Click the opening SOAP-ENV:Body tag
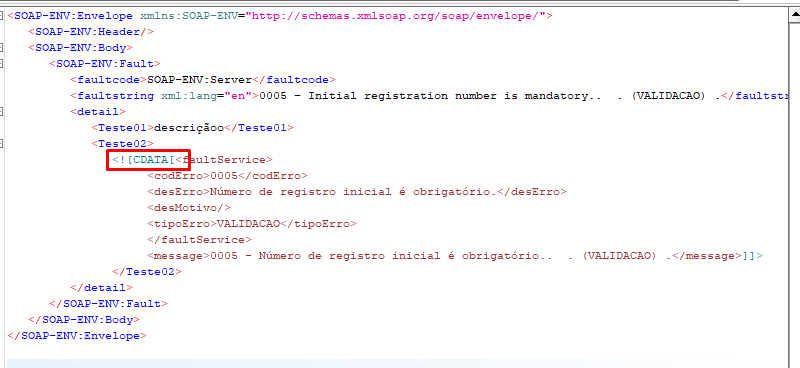The width and height of the screenshot is (800, 368). click(81, 47)
